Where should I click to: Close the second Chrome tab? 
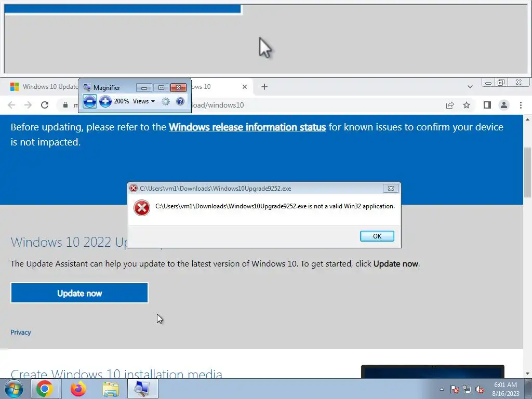(245, 87)
